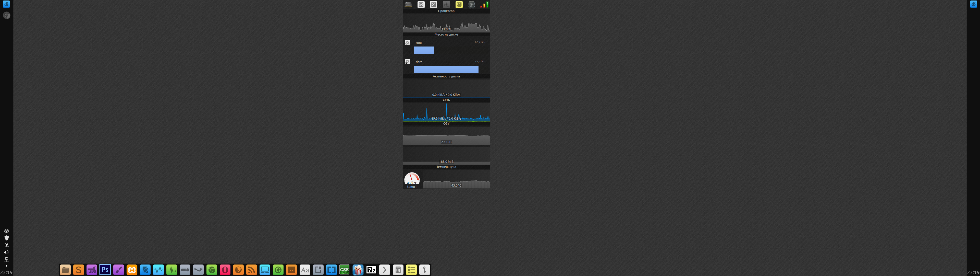The image size is (980, 276).
Task: Click the root disk usage bar
Action: point(424,50)
